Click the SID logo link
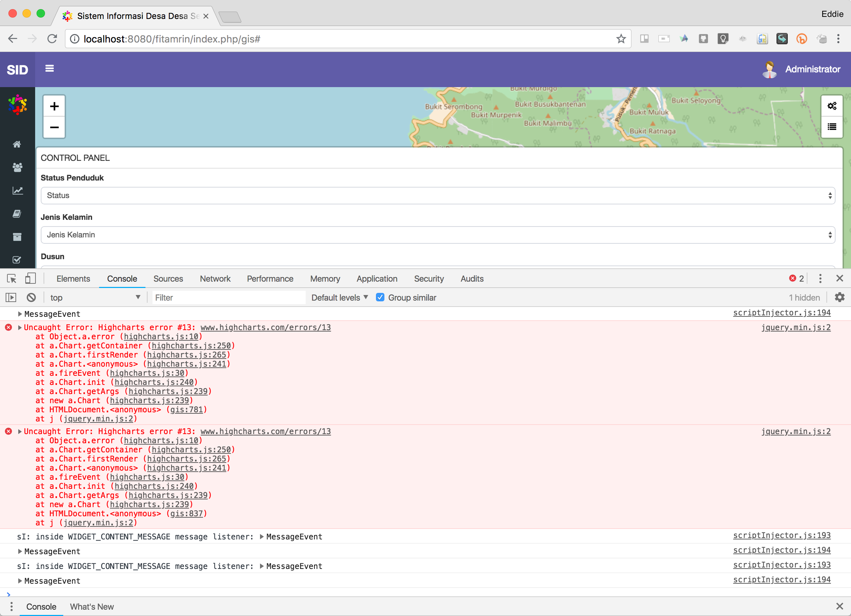 click(x=17, y=70)
